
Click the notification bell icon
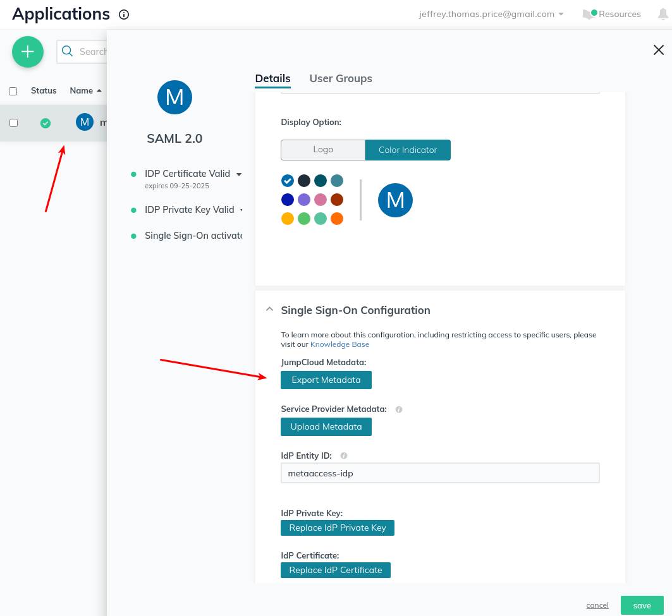coord(663,14)
